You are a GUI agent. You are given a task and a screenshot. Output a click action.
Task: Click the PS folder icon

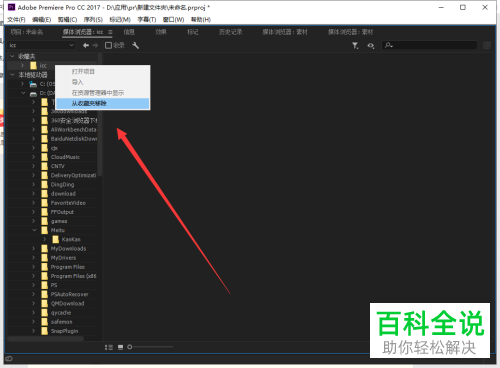45,285
